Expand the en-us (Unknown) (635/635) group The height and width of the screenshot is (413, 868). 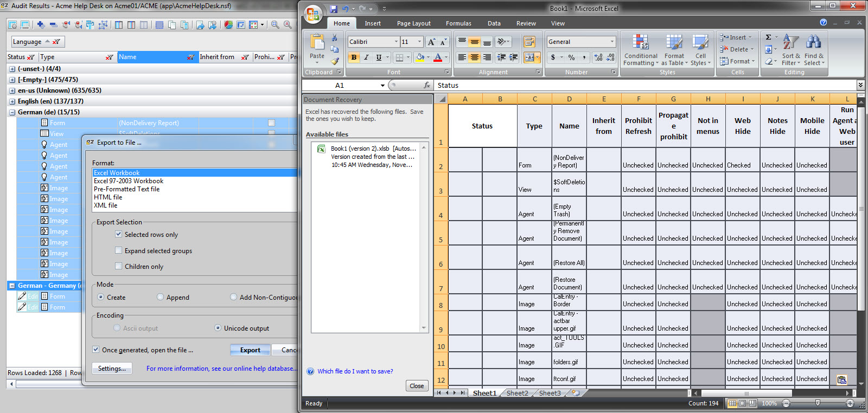tap(12, 91)
